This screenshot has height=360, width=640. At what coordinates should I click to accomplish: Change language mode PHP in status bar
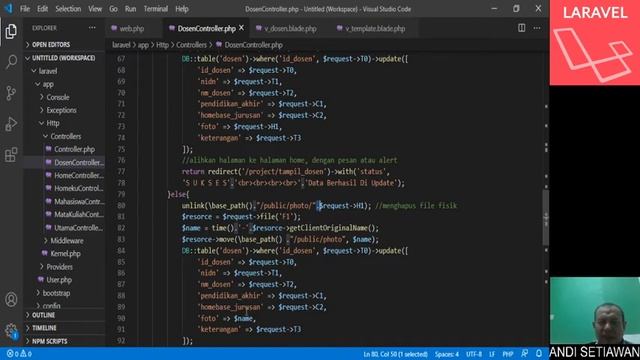click(x=508, y=354)
